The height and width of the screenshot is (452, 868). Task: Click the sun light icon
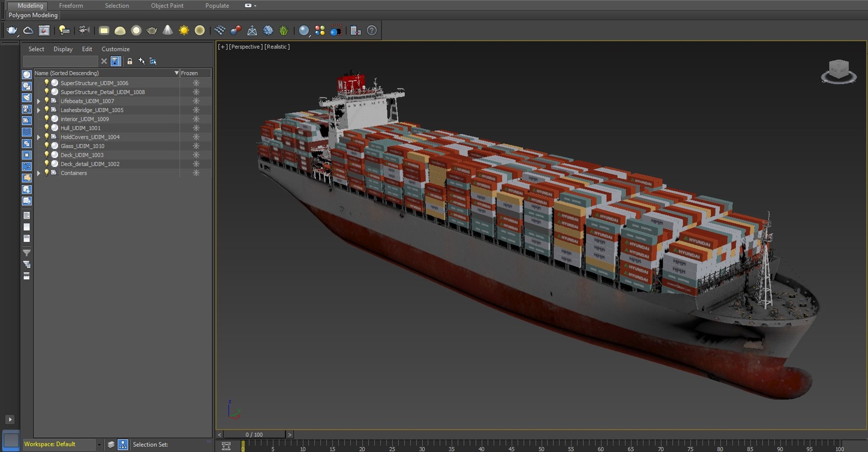point(184,30)
